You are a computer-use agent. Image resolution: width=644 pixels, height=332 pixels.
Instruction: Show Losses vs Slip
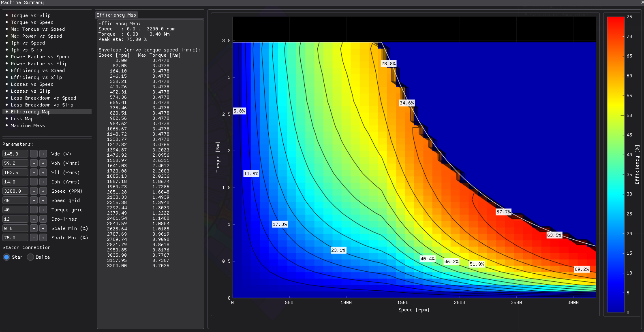coord(47,91)
